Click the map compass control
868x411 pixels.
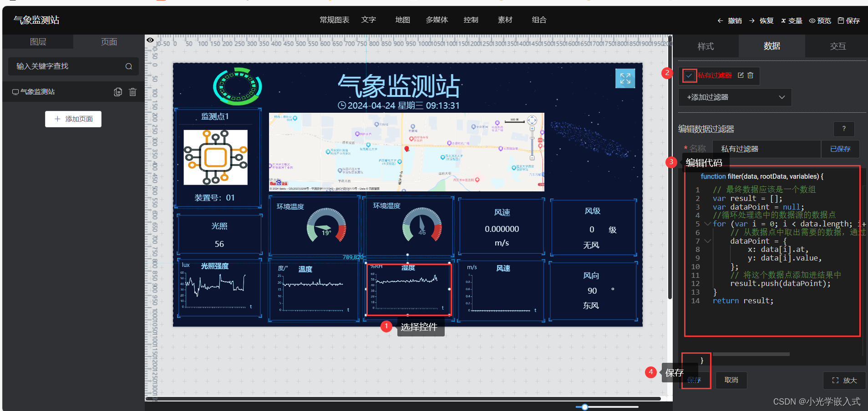click(532, 120)
